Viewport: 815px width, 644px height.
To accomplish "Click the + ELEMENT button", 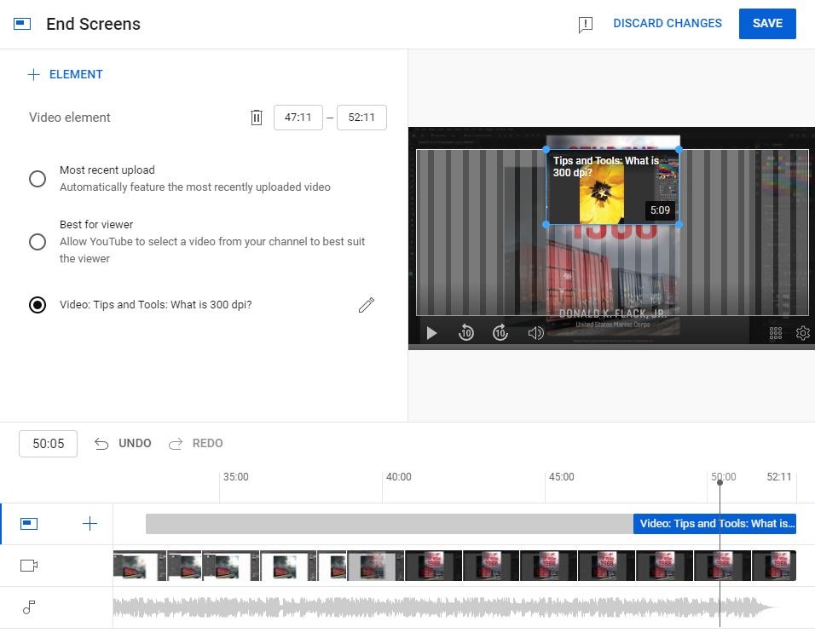I will click(x=65, y=74).
